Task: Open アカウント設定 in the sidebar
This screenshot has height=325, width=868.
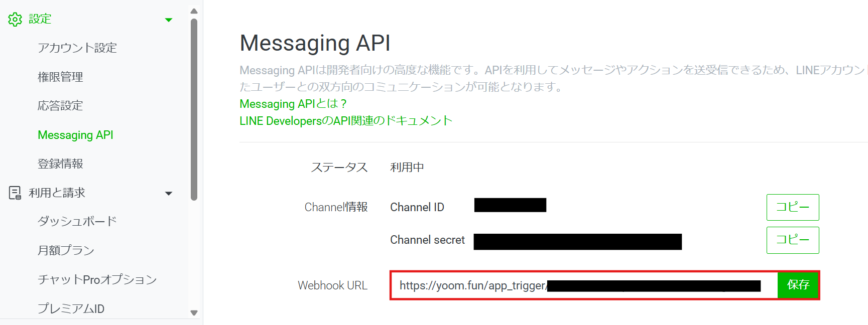Action: (x=77, y=48)
